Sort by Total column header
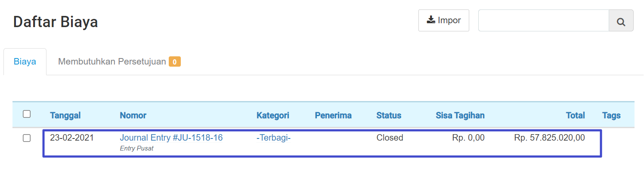Image resolution: width=644 pixels, height=172 pixels. [576, 115]
